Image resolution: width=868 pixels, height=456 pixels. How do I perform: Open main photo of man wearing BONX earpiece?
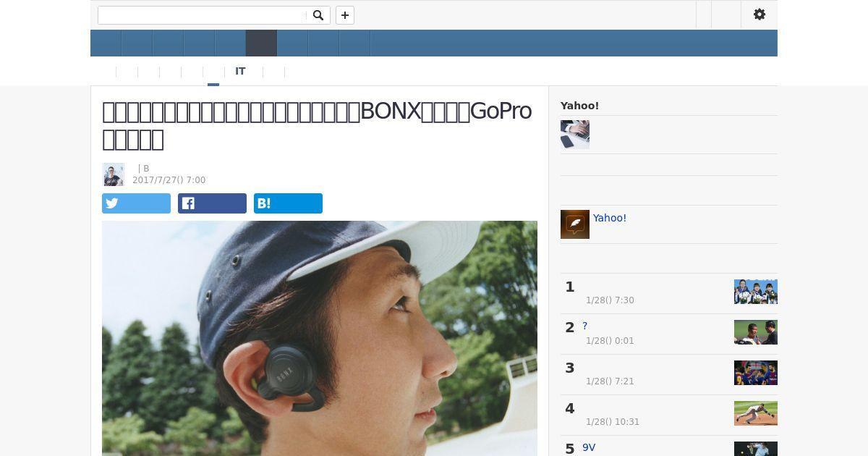[x=320, y=338]
